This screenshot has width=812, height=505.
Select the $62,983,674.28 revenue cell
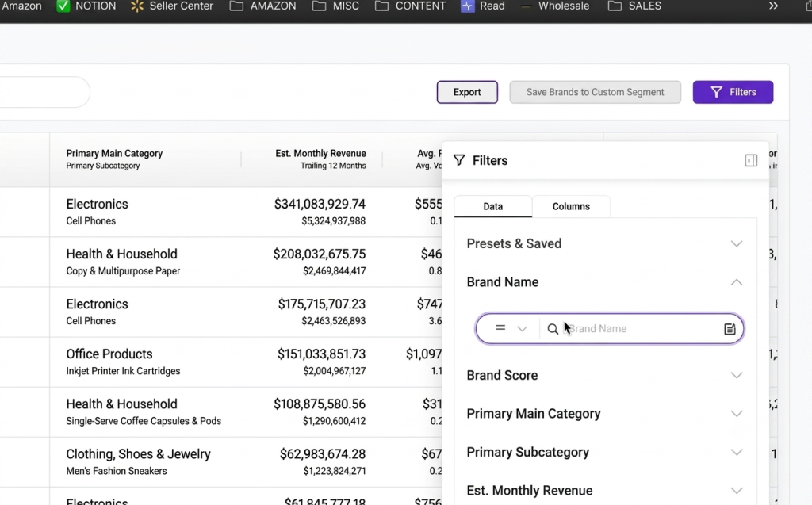[323, 454]
